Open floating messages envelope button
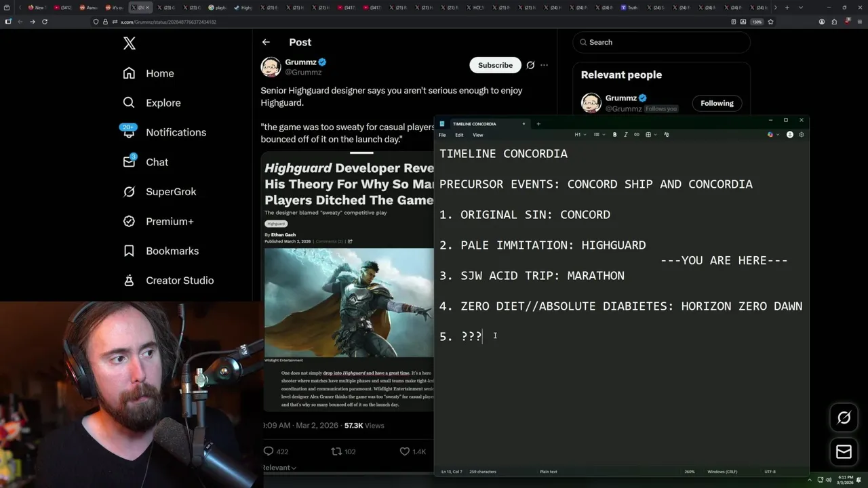Image resolution: width=868 pixels, height=488 pixels. 844,452
